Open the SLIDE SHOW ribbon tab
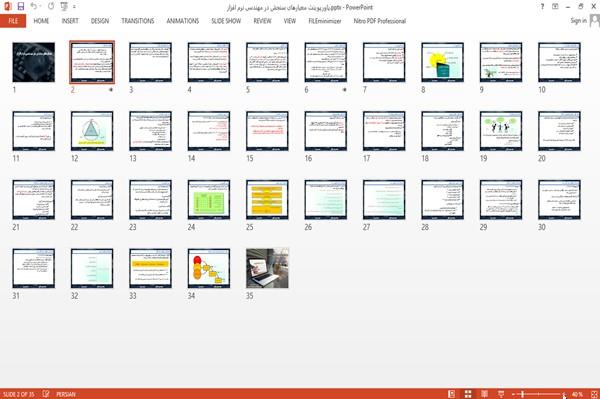 [226, 21]
